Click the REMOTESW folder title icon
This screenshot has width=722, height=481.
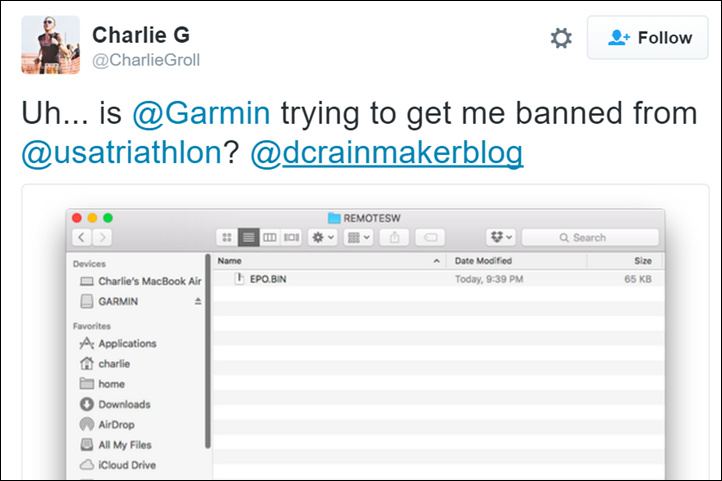[x=334, y=218]
